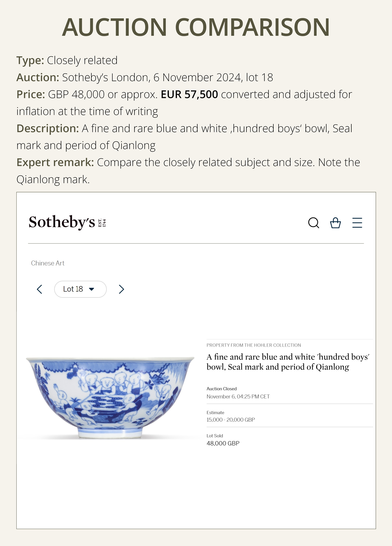The width and height of the screenshot is (392, 546).
Task: Click the Sotheby's London auction date line
Action: [x=145, y=77]
